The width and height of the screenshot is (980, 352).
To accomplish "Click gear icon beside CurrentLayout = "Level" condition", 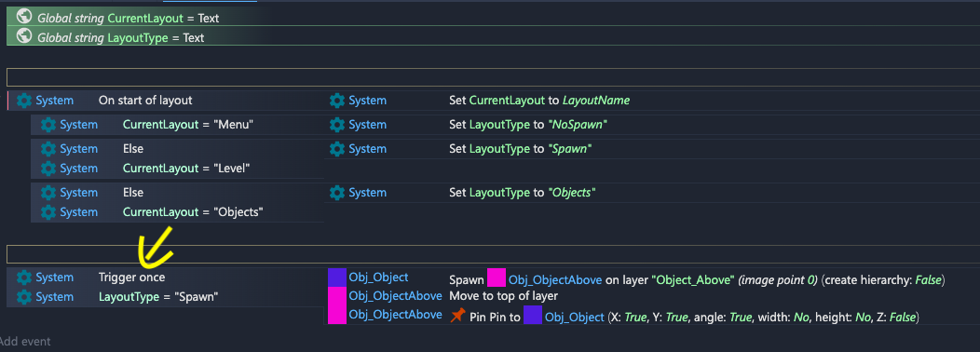I will 48,169.
